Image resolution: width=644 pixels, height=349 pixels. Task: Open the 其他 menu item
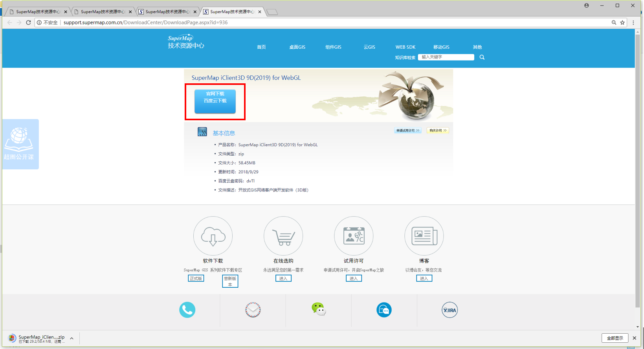477,47
